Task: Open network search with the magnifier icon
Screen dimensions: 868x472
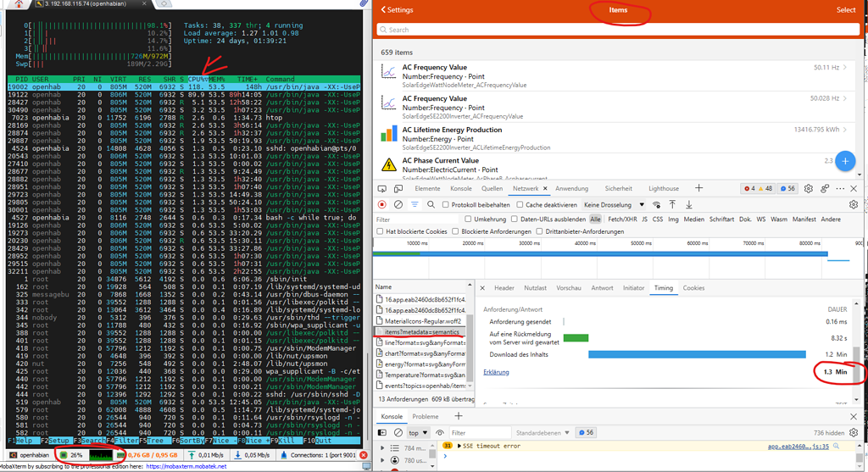Action: click(x=431, y=205)
